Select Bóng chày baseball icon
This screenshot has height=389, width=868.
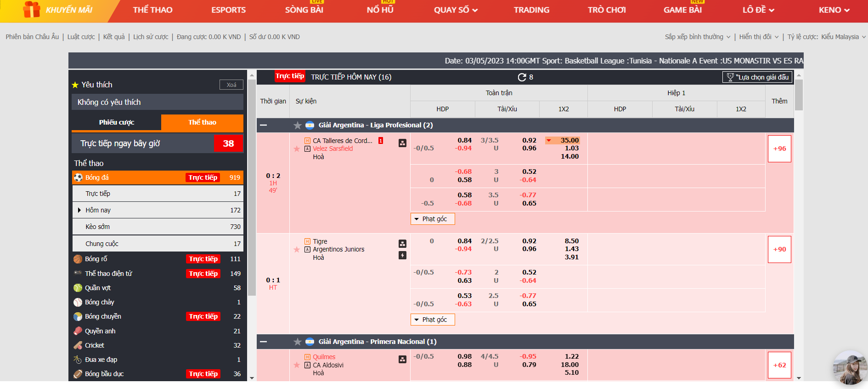coord(78,302)
